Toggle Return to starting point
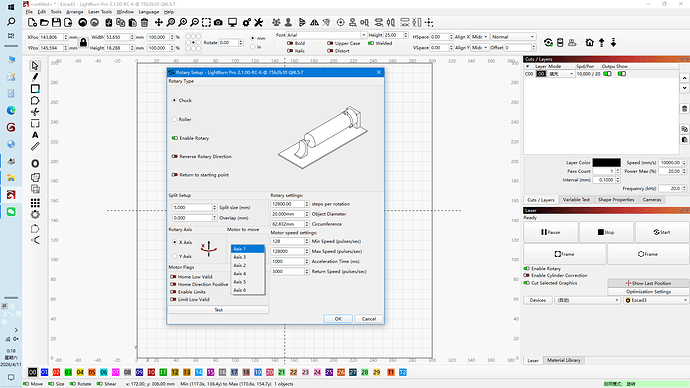690x388 pixels. pos(175,175)
